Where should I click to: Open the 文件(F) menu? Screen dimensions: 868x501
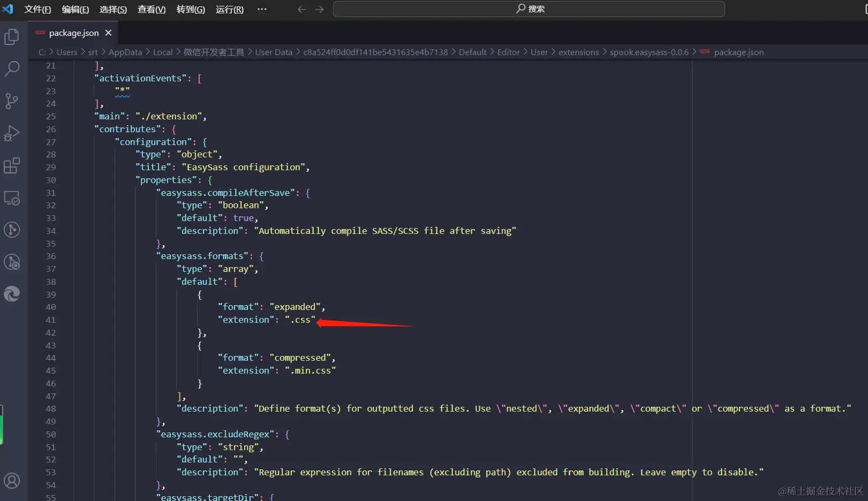tap(37, 9)
